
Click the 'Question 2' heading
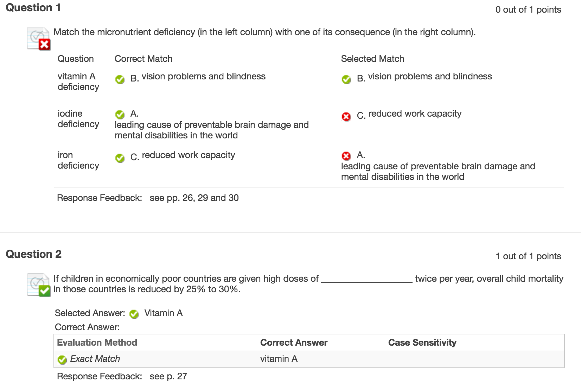click(34, 254)
